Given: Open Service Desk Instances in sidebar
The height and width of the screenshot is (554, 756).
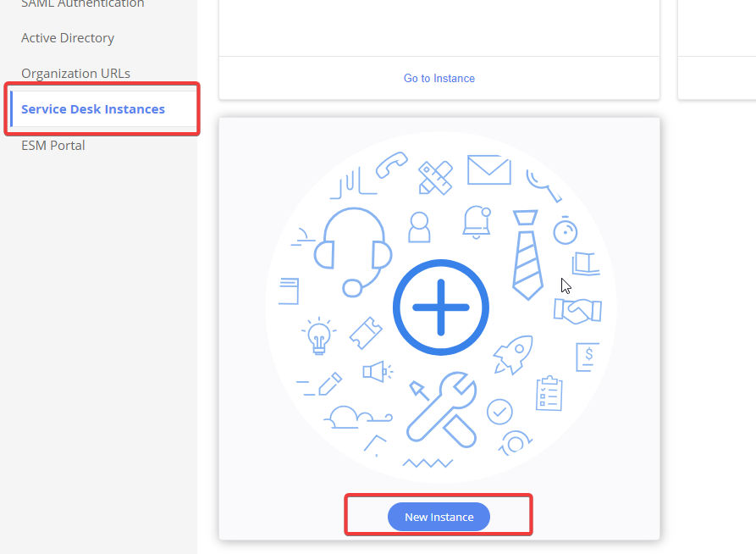Looking at the screenshot, I should [93, 109].
